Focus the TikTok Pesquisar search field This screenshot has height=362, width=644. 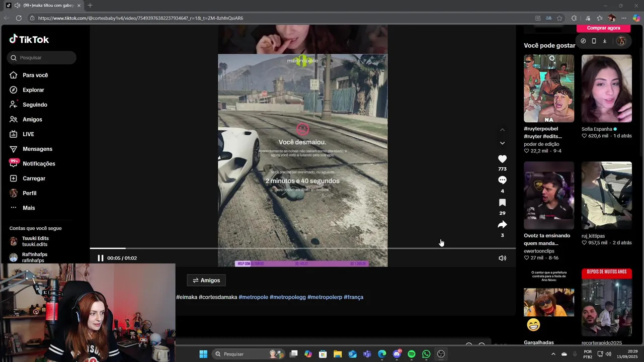point(42,58)
